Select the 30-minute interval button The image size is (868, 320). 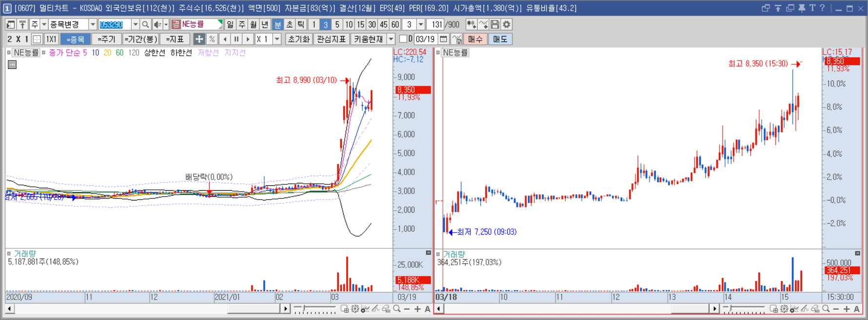coord(372,24)
